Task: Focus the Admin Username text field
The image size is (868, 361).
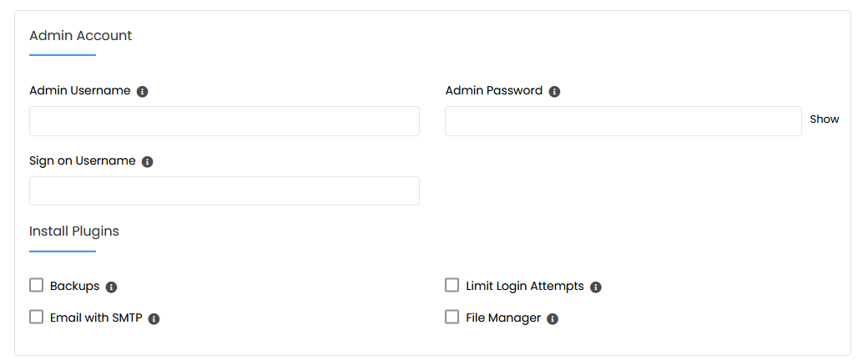Action: pyautogui.click(x=224, y=121)
